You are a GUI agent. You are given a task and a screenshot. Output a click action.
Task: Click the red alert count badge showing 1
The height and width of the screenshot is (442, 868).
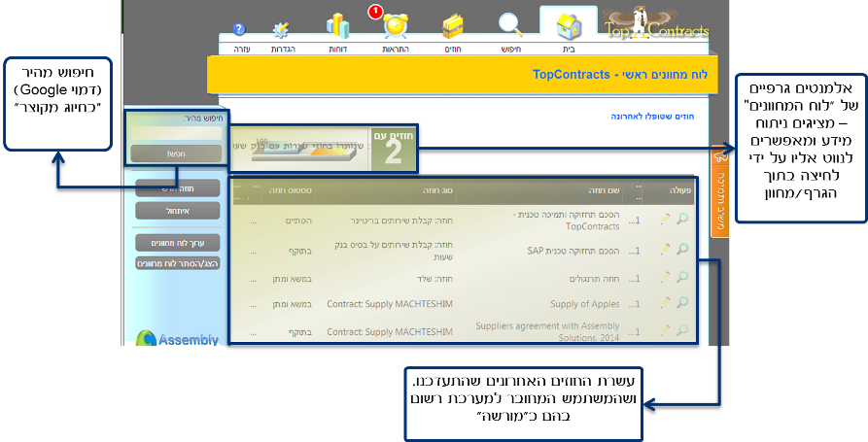[375, 11]
